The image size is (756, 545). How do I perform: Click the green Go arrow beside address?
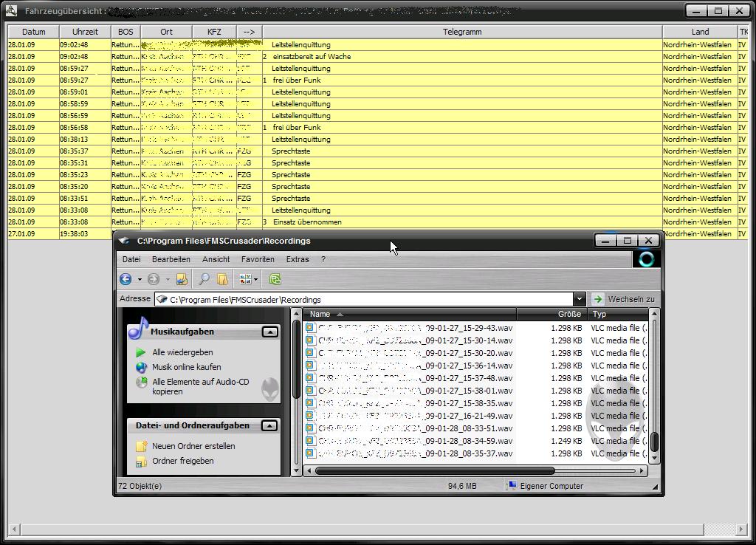[598, 299]
